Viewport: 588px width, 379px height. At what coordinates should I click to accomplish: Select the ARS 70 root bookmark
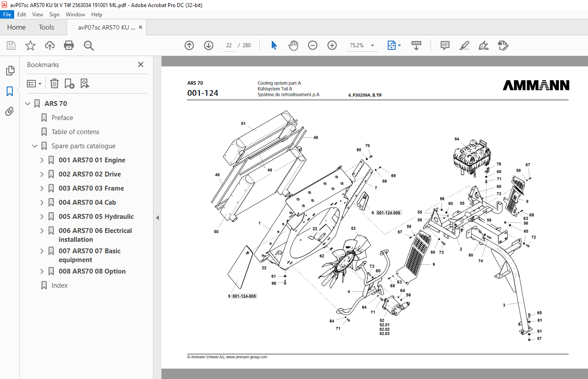coord(56,104)
